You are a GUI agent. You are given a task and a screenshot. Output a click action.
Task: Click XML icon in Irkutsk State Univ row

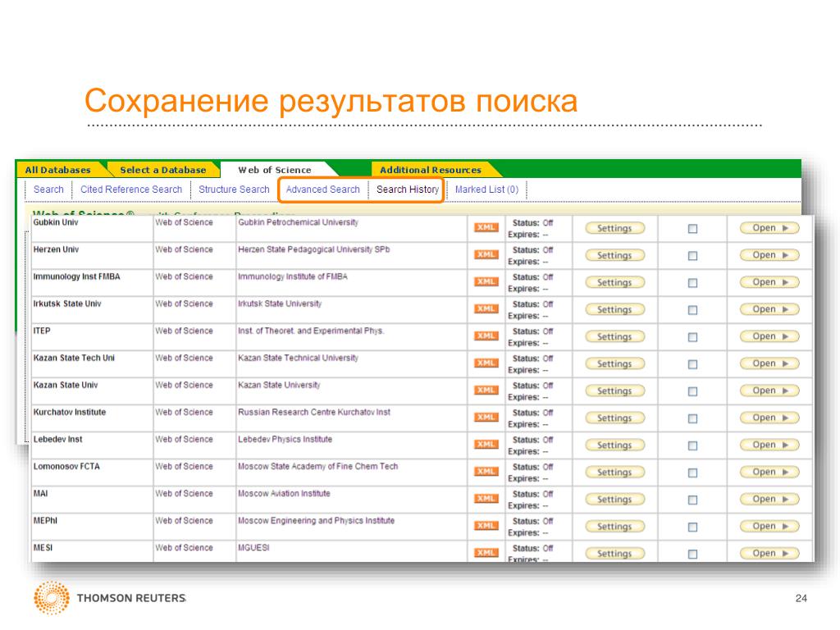(x=486, y=309)
